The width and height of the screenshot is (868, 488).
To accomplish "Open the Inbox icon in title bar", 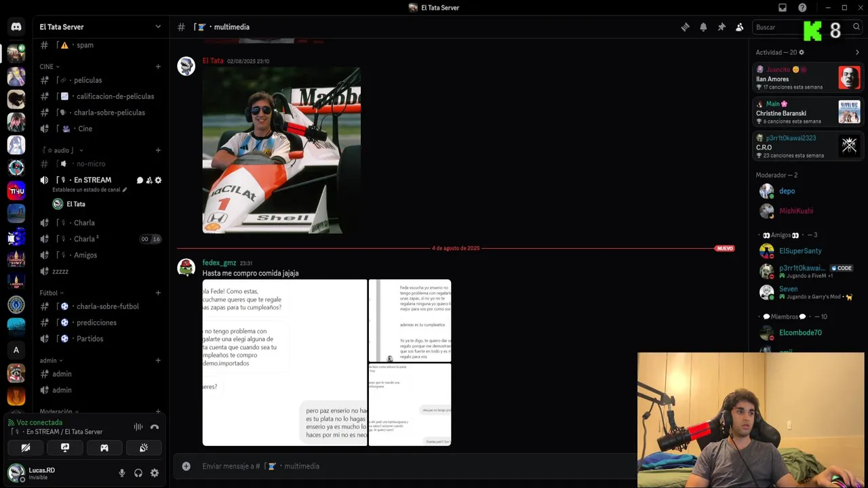I will 783,7.
